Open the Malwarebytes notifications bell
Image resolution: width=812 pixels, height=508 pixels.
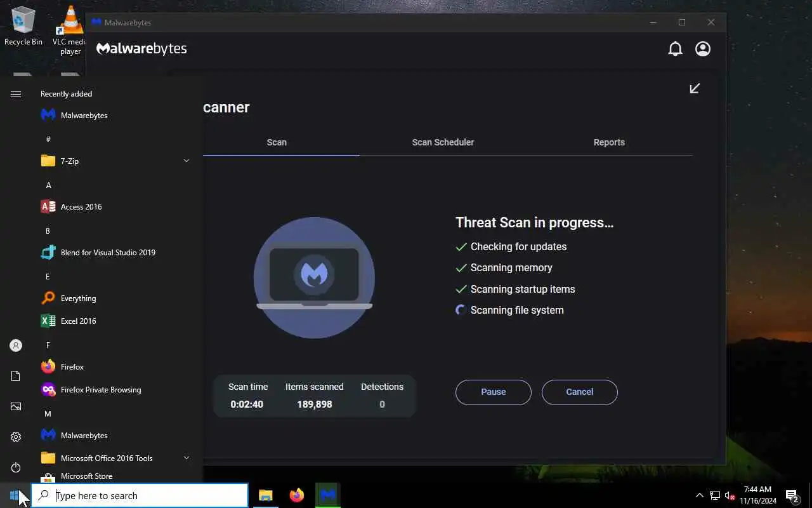(x=675, y=49)
